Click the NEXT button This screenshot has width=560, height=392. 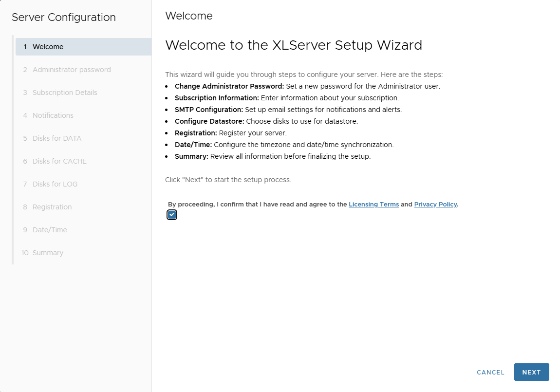(x=531, y=372)
